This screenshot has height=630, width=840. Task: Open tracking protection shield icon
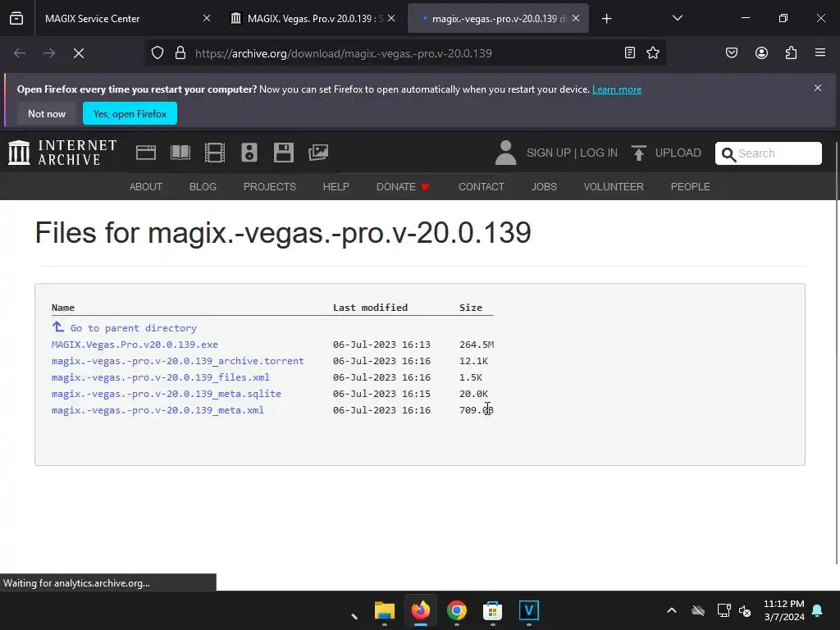click(157, 53)
